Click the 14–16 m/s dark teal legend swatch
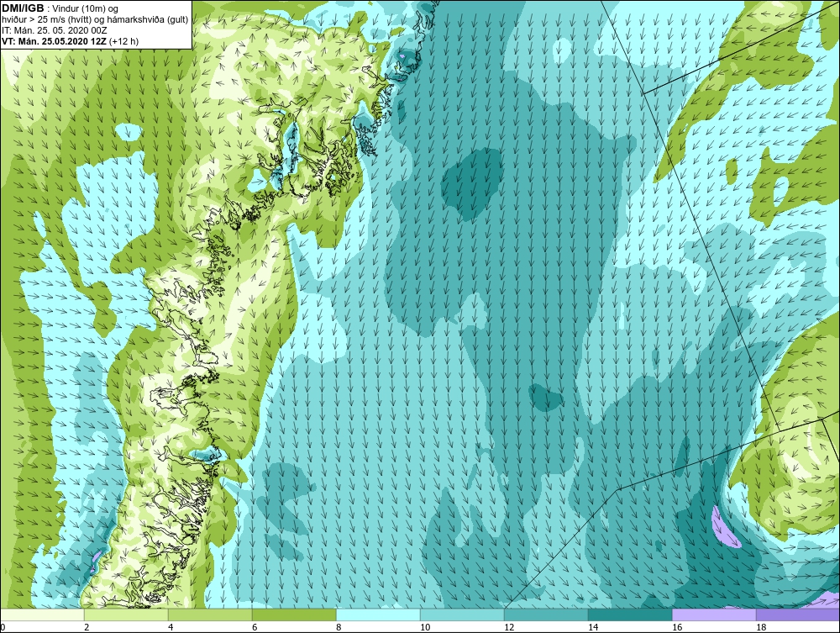 [x=630, y=615]
